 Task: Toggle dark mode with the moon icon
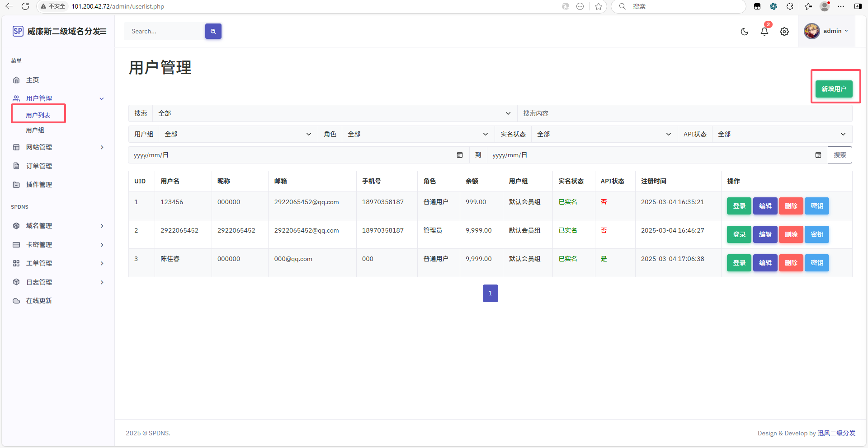click(x=745, y=32)
